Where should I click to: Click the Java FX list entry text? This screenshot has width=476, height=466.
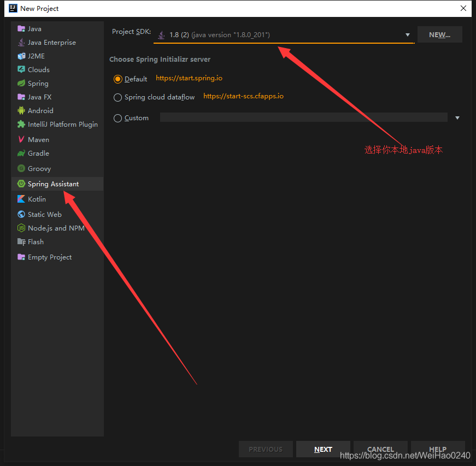point(40,97)
